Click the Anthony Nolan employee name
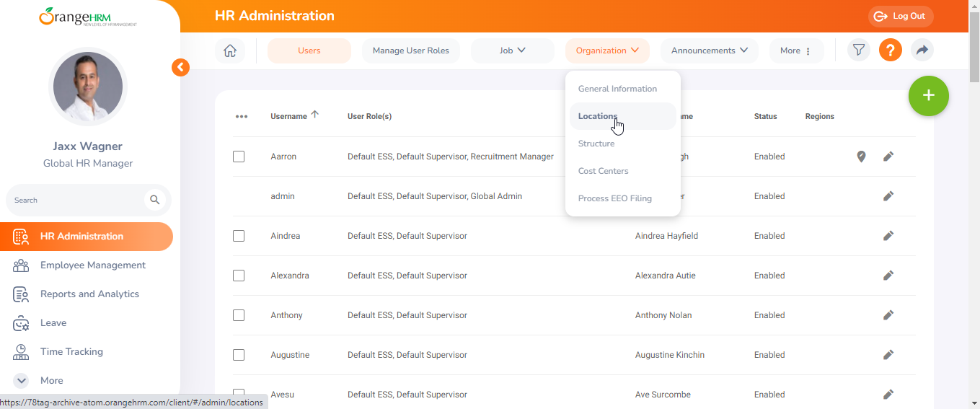The image size is (980, 409). (663, 315)
